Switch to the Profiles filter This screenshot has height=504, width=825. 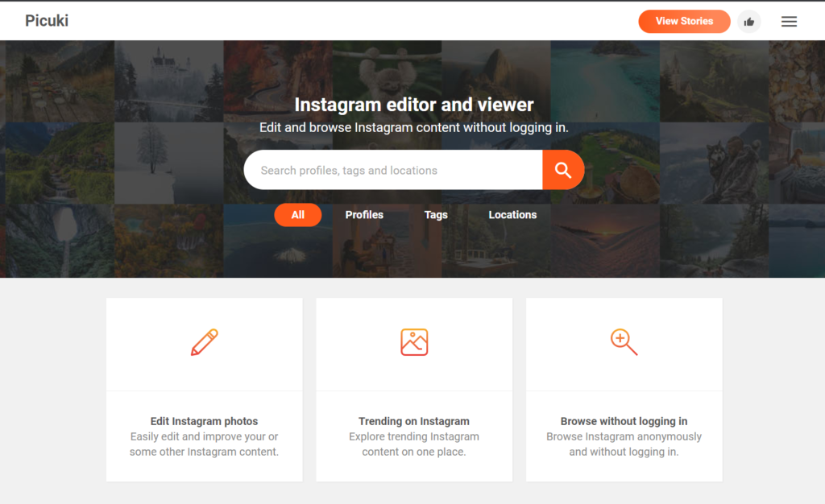[x=364, y=215]
